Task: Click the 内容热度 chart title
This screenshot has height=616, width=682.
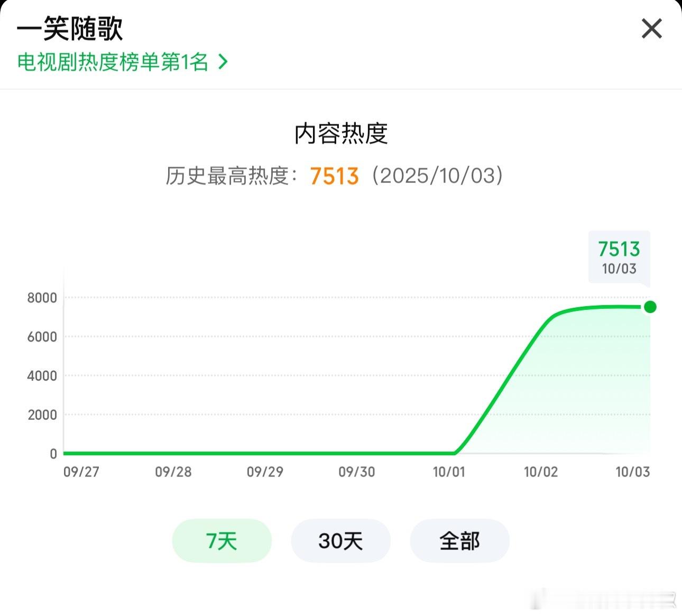Action: [341, 133]
